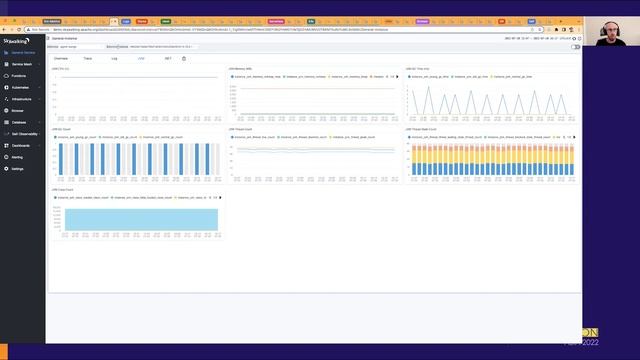Go to next legend page in JVM Thread State chart
The height and width of the screenshot is (360, 640).
click(574, 137)
